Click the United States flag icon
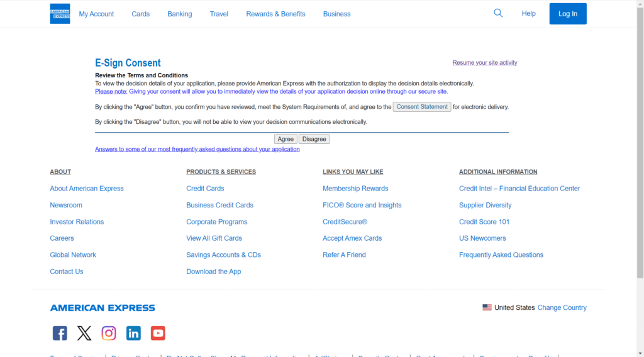The width and height of the screenshot is (644, 357). [487, 307]
